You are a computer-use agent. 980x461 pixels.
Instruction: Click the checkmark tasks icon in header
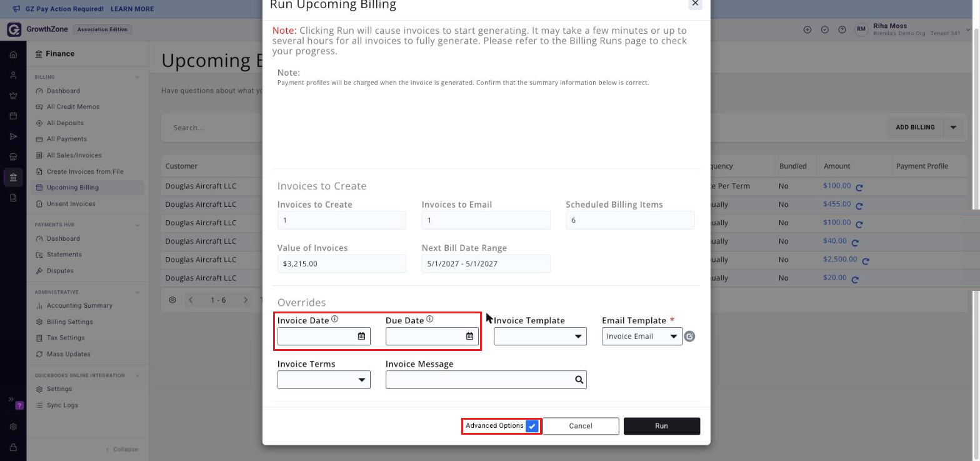(825, 29)
